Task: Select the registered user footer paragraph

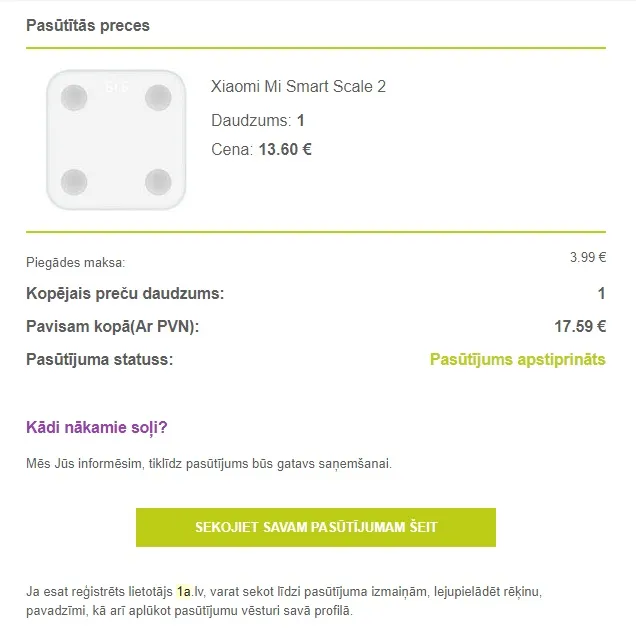Action: [284, 601]
